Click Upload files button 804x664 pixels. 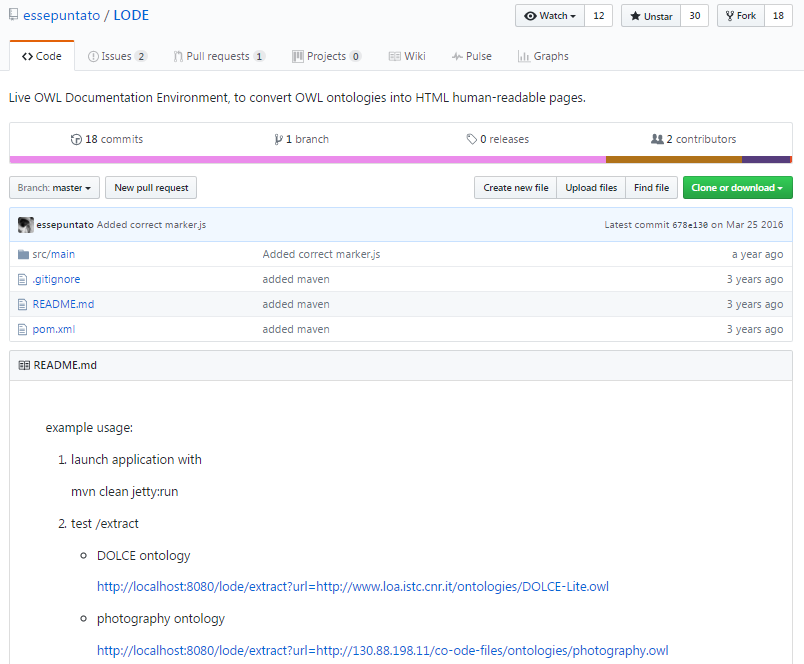(591, 188)
